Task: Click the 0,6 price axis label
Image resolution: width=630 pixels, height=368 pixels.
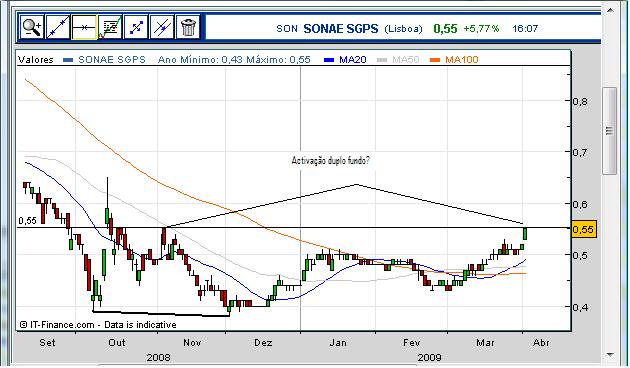Action: [580, 204]
